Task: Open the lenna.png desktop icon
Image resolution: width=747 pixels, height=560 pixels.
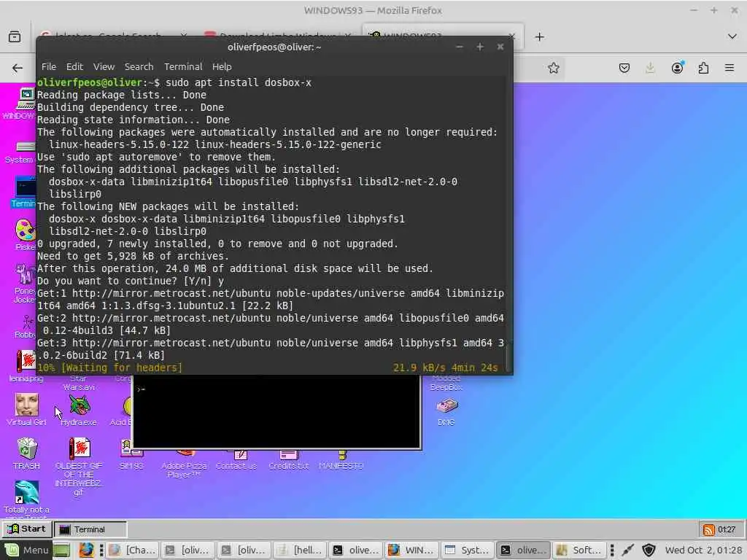Action: pos(26,367)
